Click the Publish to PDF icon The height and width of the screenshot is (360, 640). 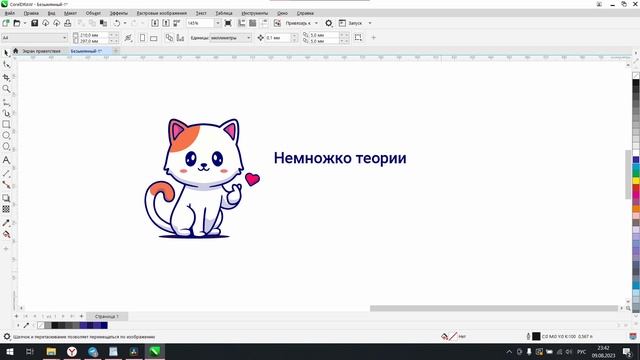[177, 23]
